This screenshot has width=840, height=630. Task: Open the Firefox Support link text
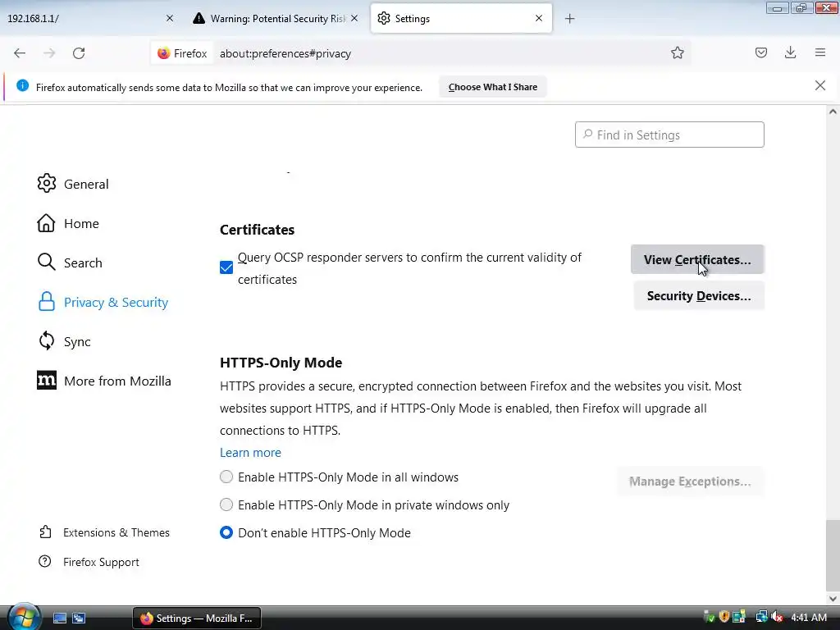point(101,562)
